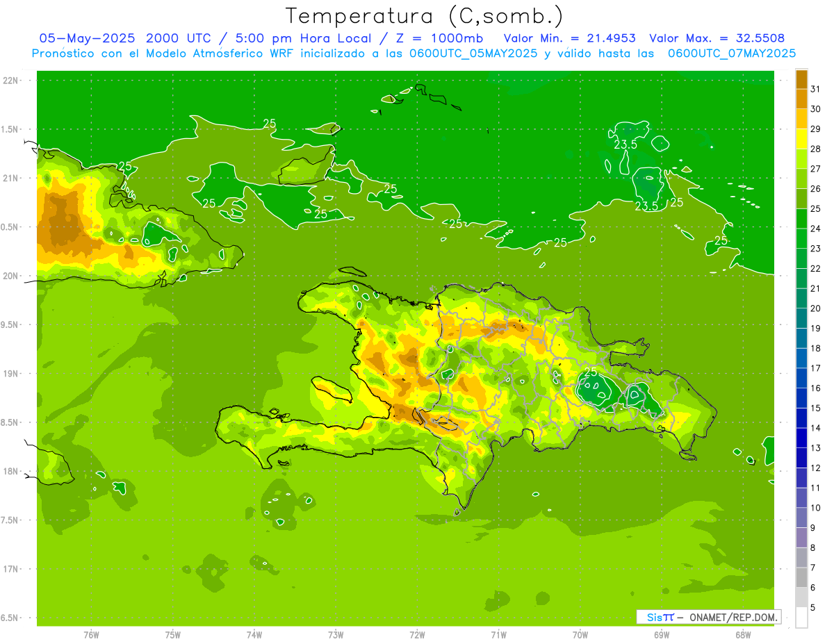Image resolution: width=834 pixels, height=644 pixels.
Task: Click the "21N" latitude axis label
Action: (10, 179)
